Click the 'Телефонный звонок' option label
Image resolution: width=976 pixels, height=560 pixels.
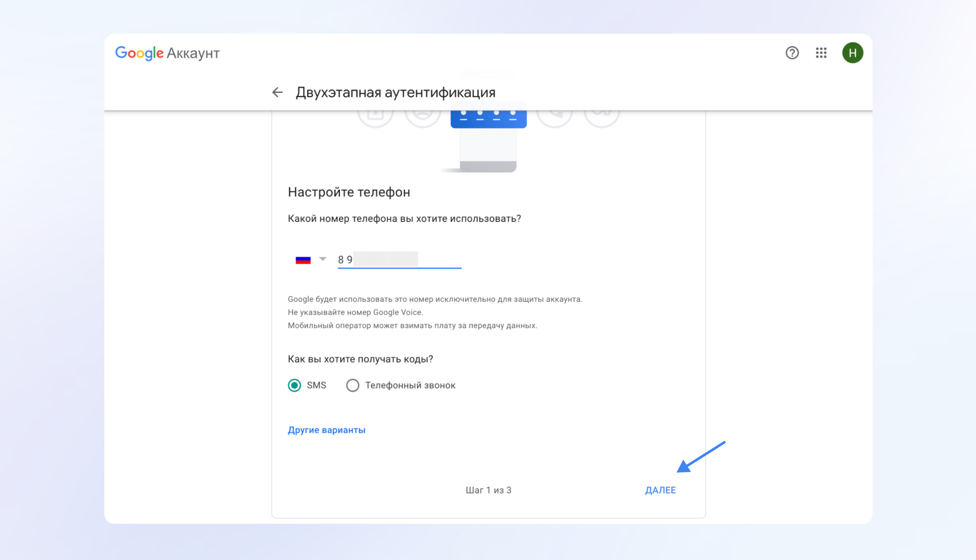click(x=410, y=385)
